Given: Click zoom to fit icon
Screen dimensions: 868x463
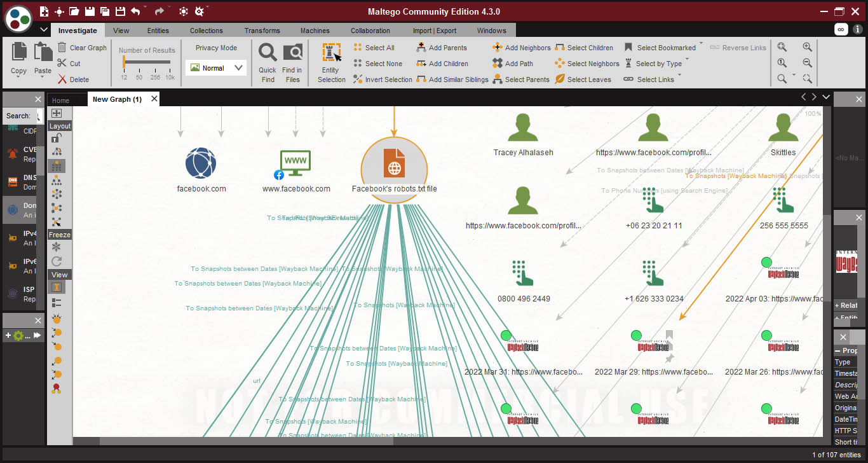Looking at the screenshot, I should 782,47.
